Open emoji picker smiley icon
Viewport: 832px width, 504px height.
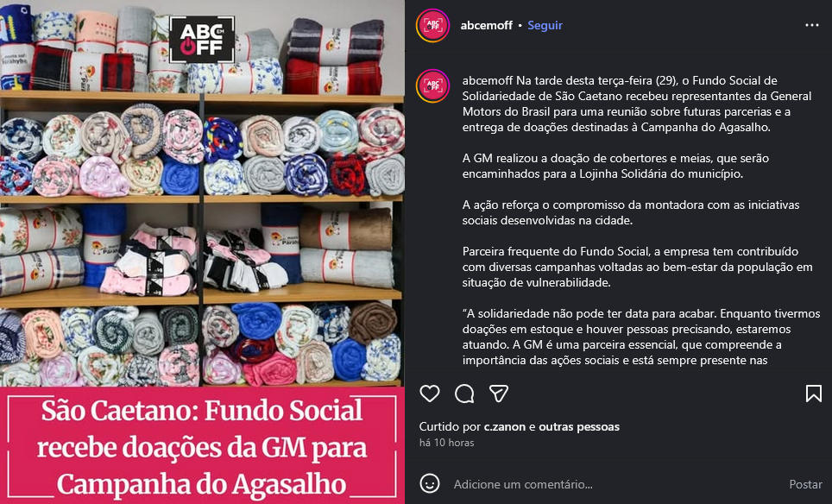click(x=429, y=484)
